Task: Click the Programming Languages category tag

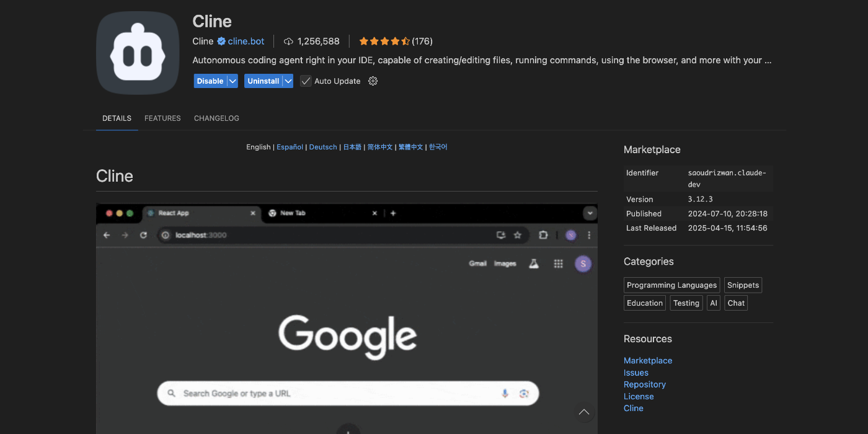Action: point(671,285)
